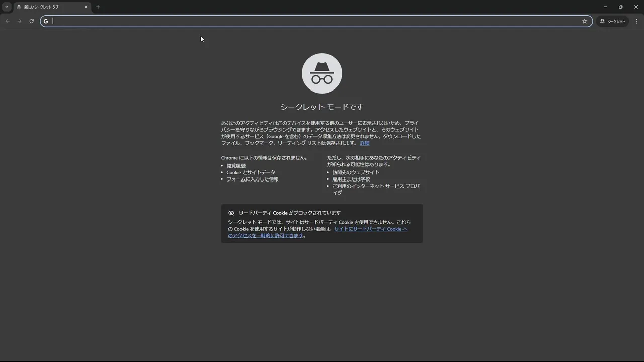Click the 閲覧履歴 list item
Viewport: 644px width, 362px height.
[x=236, y=166]
